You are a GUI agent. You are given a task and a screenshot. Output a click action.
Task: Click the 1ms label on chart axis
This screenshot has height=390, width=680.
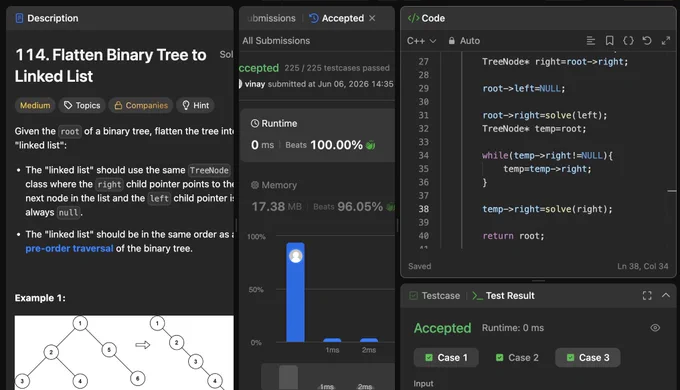coord(332,350)
